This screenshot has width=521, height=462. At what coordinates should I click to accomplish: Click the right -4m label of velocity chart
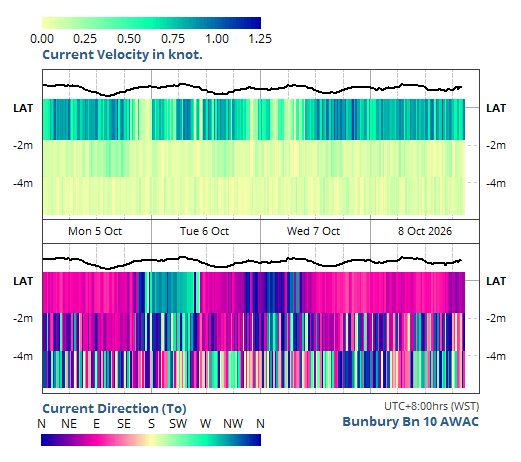(x=496, y=183)
